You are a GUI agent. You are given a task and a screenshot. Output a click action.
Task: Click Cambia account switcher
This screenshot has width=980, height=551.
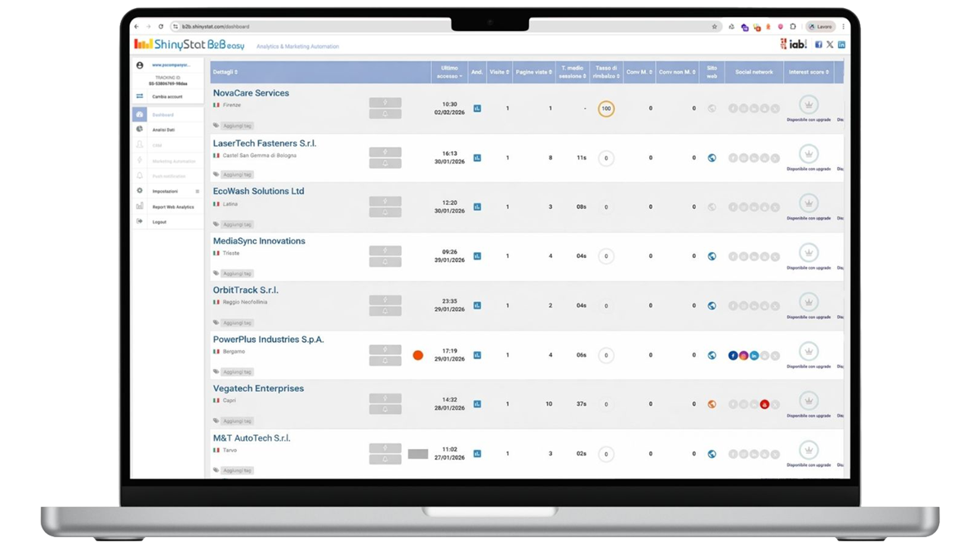(167, 96)
